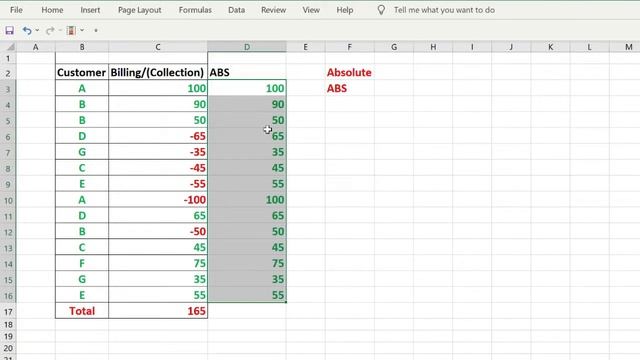This screenshot has height=360, width=640.
Task: Open Customize Quick Access Toolbar dropdown
Action: pyautogui.click(x=96, y=30)
